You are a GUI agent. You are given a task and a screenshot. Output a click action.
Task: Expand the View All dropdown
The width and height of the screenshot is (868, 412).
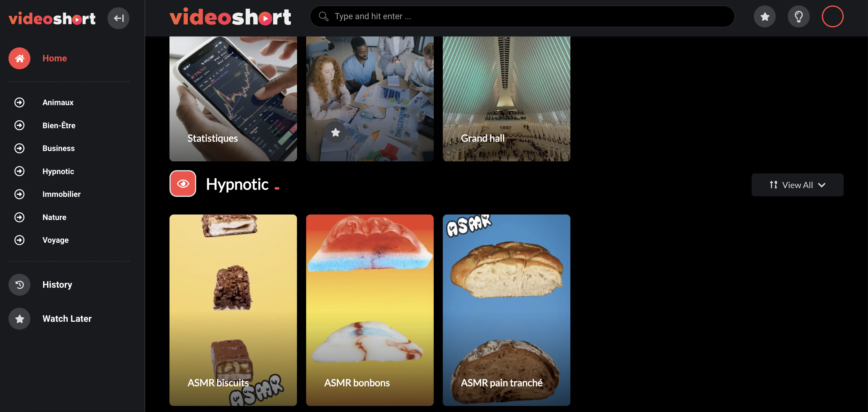click(x=797, y=185)
